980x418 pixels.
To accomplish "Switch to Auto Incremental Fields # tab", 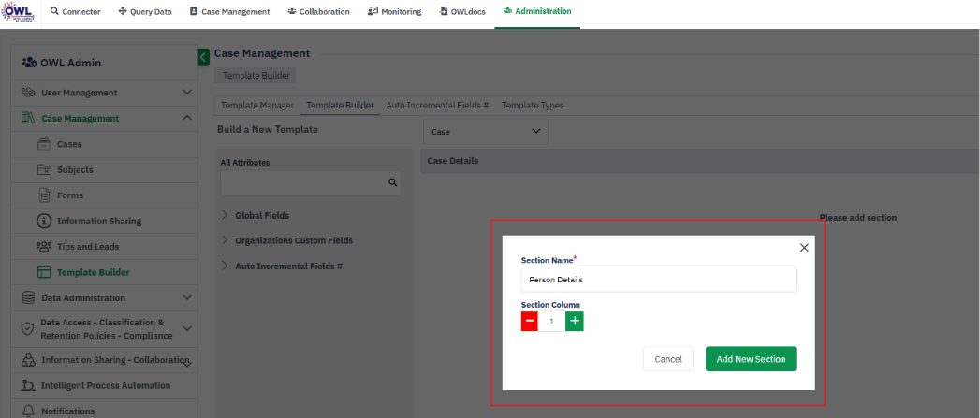I will pyautogui.click(x=437, y=105).
